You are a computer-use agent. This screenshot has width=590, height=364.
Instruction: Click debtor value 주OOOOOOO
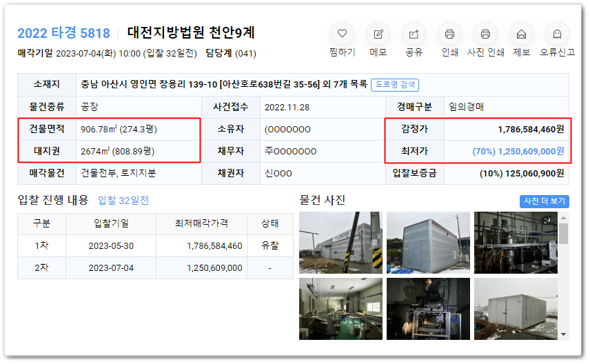[x=290, y=151]
